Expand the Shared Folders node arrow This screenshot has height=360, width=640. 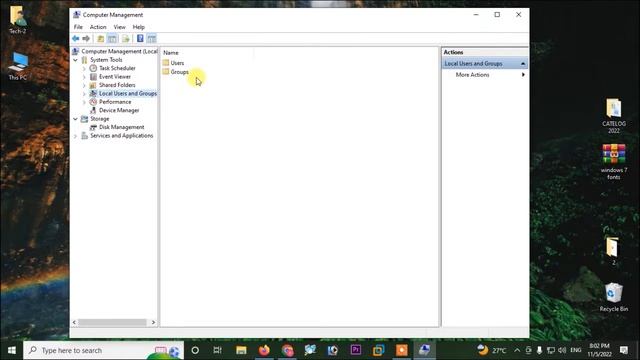pos(84,85)
